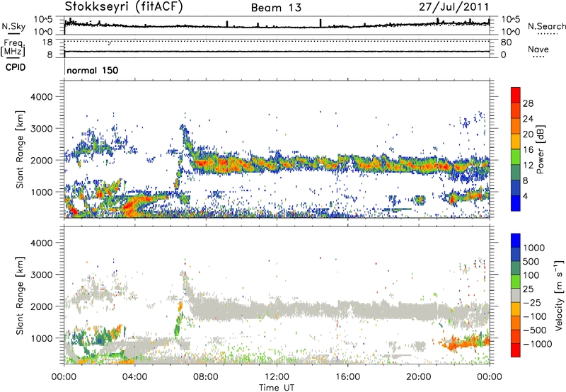Click the "16:00" time axis tick label
This screenshot has height=392, width=566.
pyautogui.click(x=347, y=377)
